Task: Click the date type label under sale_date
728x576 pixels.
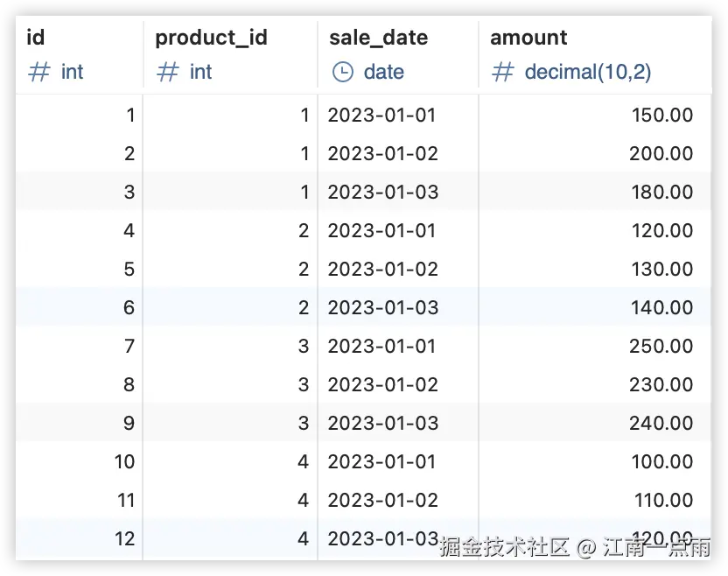Action: (383, 72)
